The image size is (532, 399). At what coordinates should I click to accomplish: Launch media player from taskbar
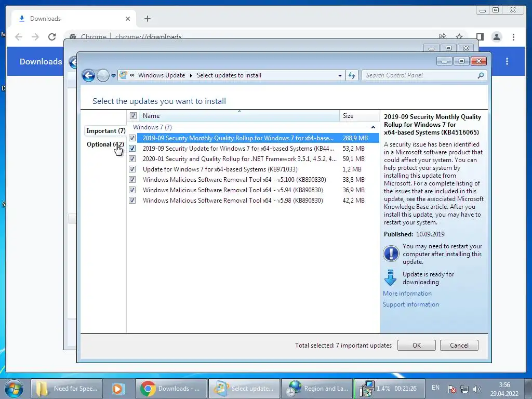point(118,389)
